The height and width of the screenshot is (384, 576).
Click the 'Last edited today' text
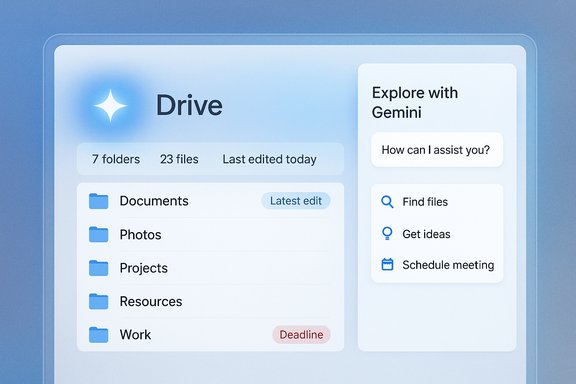(269, 159)
